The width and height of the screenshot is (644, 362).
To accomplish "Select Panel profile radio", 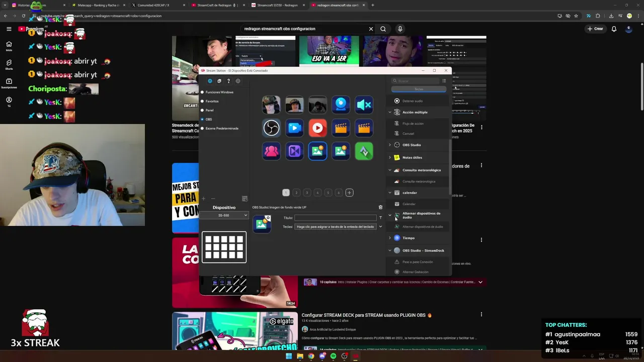I will [202, 110].
